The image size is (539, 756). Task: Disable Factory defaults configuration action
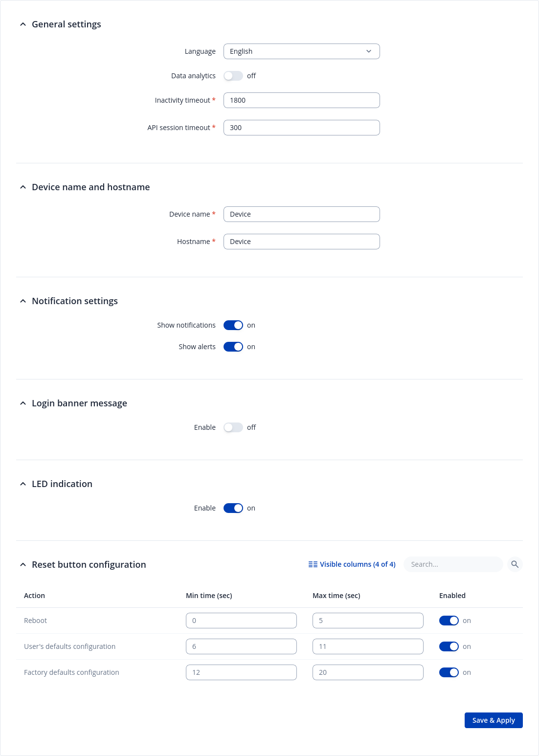click(x=449, y=672)
